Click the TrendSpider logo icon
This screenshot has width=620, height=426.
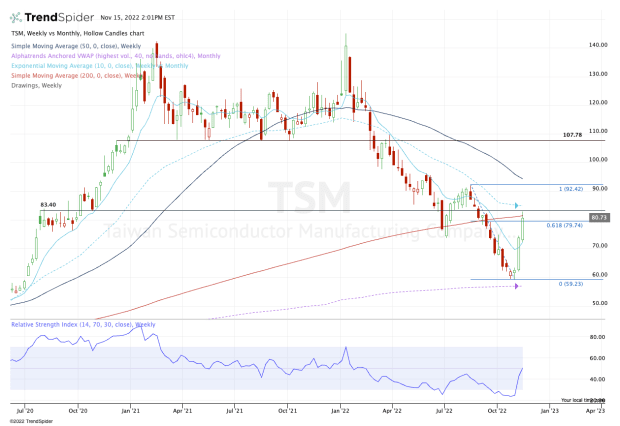(x=16, y=18)
